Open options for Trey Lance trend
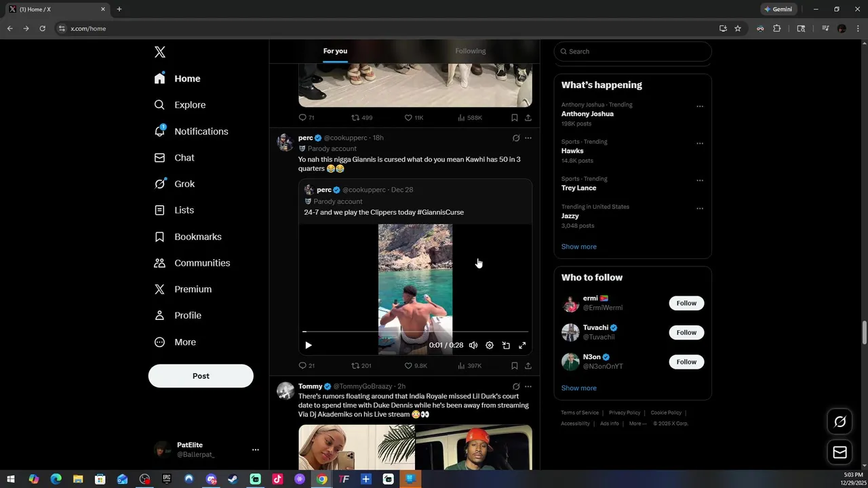 (x=700, y=181)
